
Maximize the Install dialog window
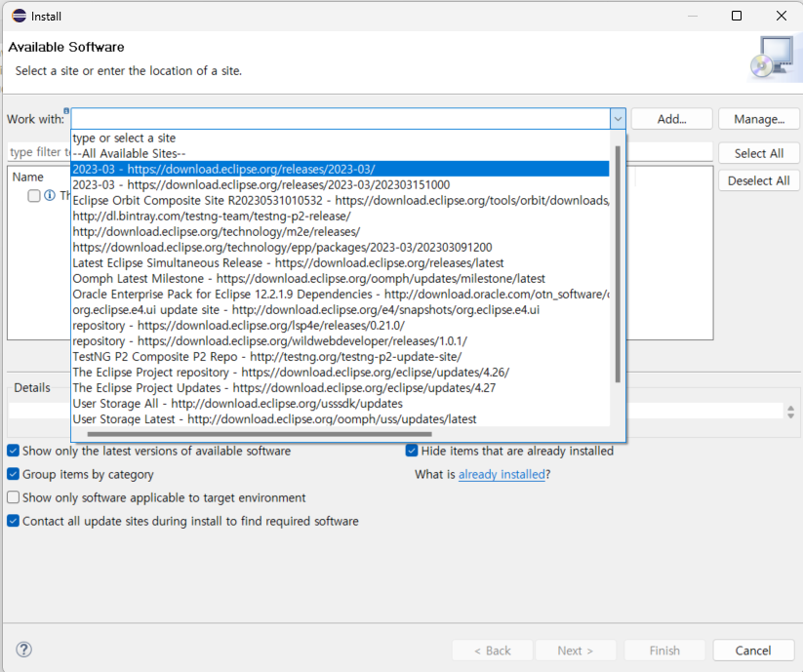tap(737, 16)
